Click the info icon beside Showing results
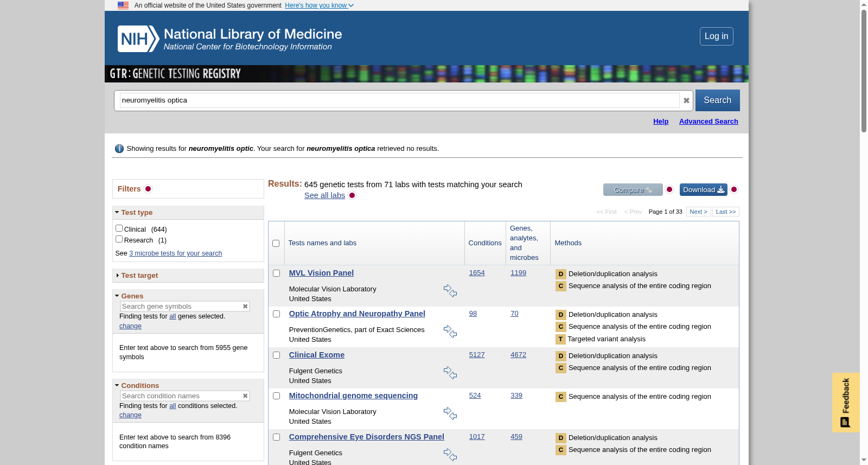The image size is (868, 465). coord(119,149)
